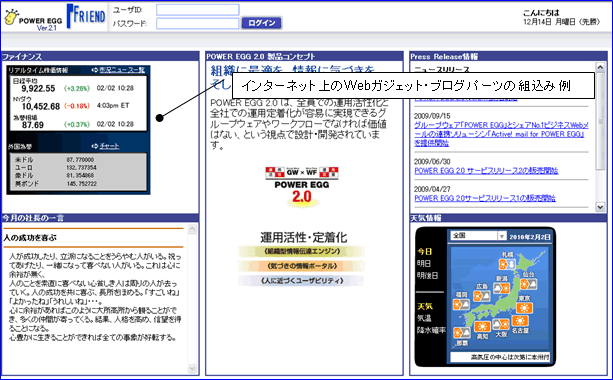Select 明後日 in the weather widget
Screen dimensions: 613x380
point(428,276)
